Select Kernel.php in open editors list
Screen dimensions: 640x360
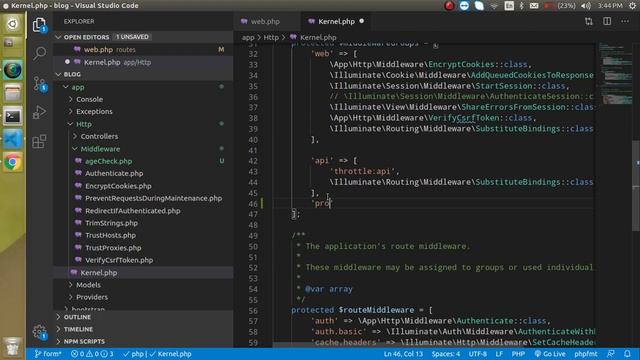click(x=143, y=62)
